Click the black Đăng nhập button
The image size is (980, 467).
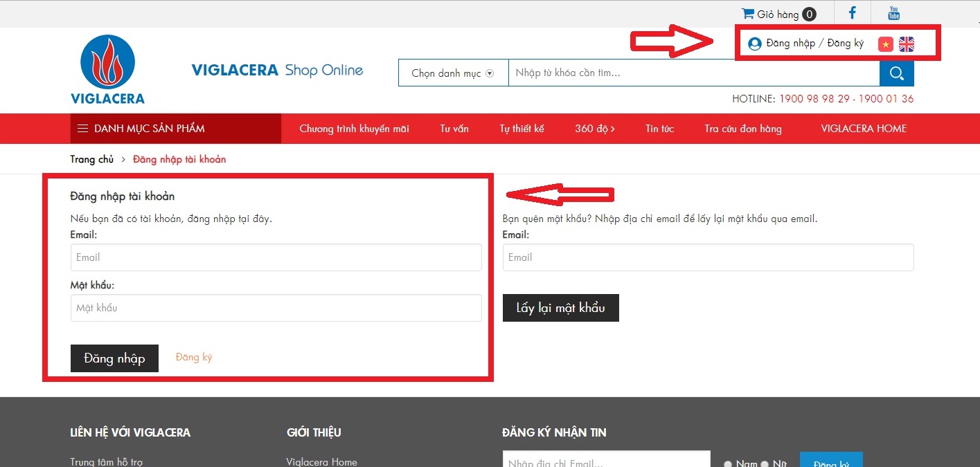coord(114,358)
